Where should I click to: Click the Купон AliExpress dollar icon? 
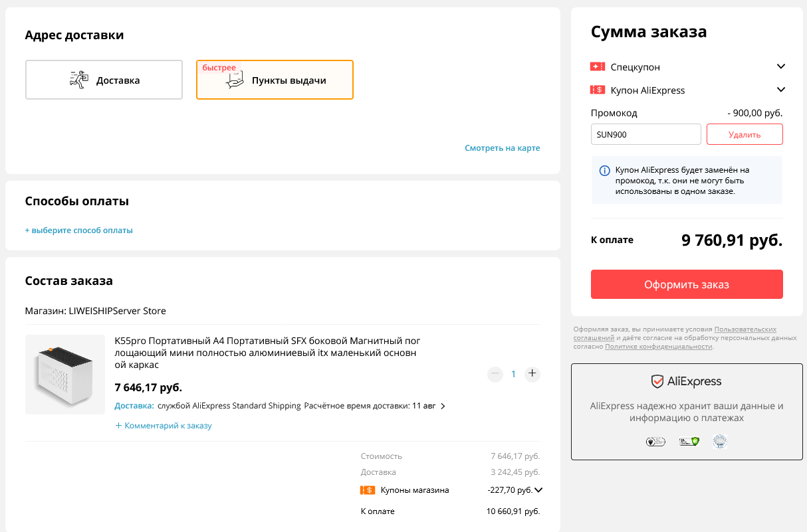click(x=597, y=90)
